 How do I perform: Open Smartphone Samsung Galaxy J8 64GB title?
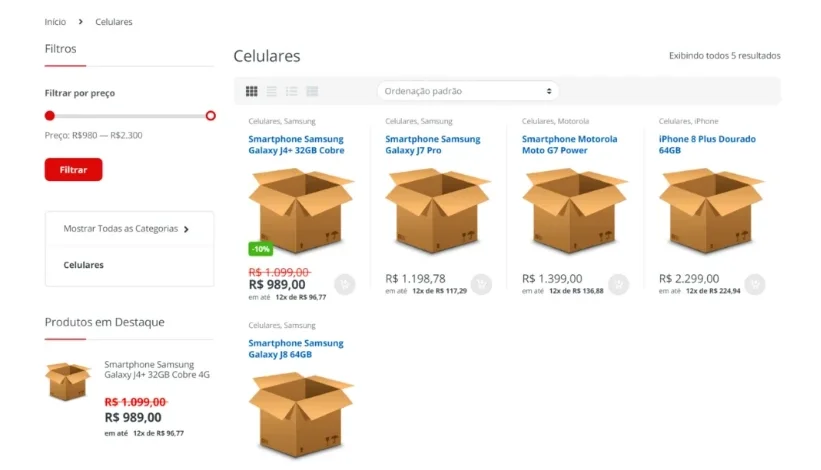[296, 349]
